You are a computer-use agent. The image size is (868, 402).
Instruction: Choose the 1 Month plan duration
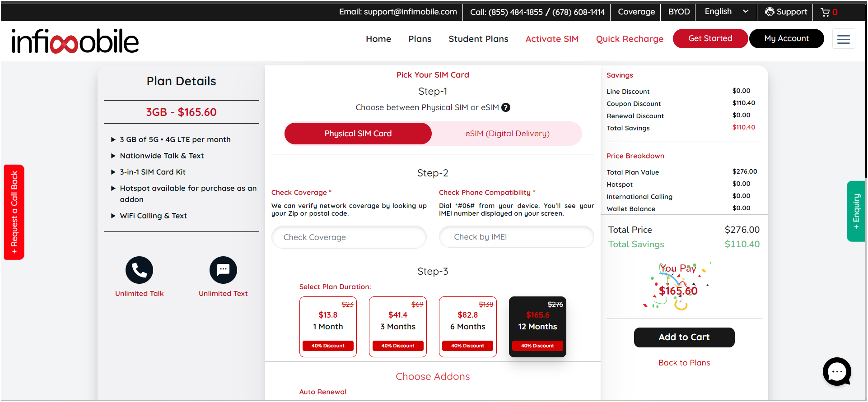[x=328, y=327]
